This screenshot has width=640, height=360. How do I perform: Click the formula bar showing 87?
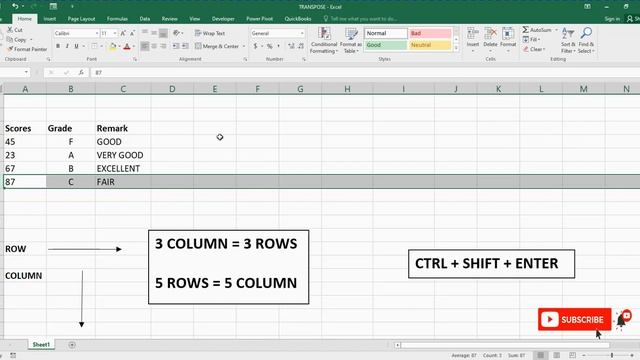coord(365,72)
